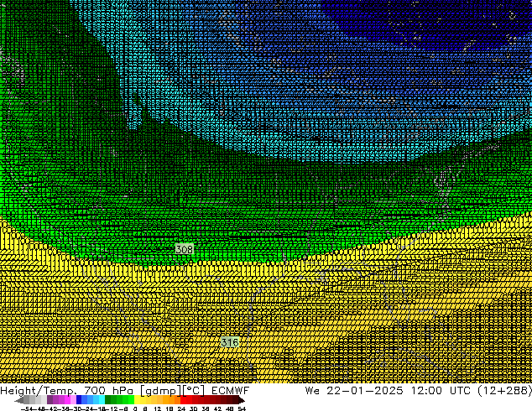Click the '12:00 UTC' time text
Screen dimensions: 532x411
point(441,391)
